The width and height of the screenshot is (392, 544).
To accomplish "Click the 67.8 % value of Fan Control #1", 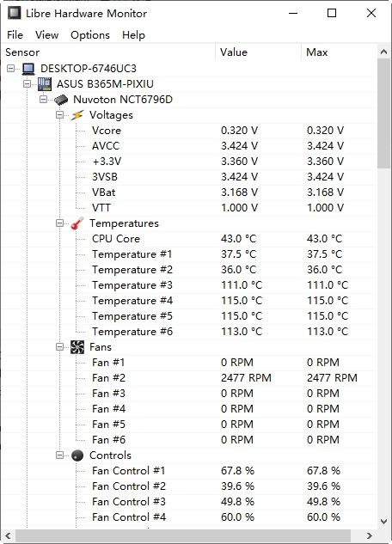I will 237,471.
